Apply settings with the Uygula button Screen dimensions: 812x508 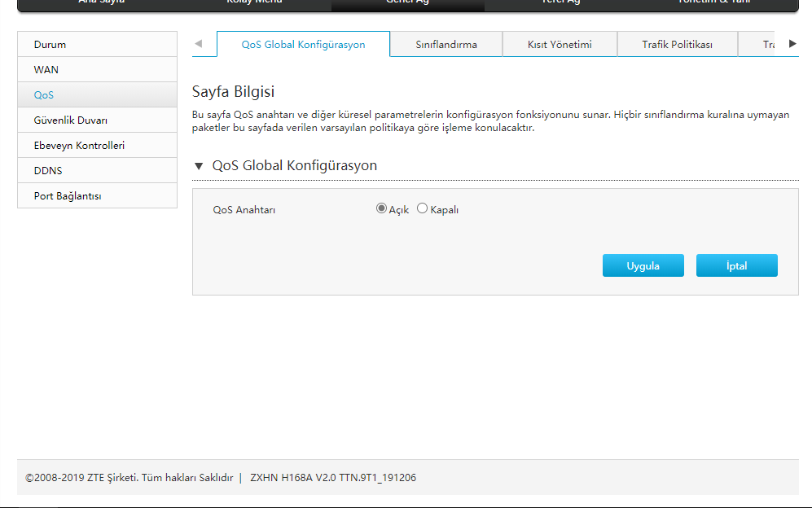(643, 265)
